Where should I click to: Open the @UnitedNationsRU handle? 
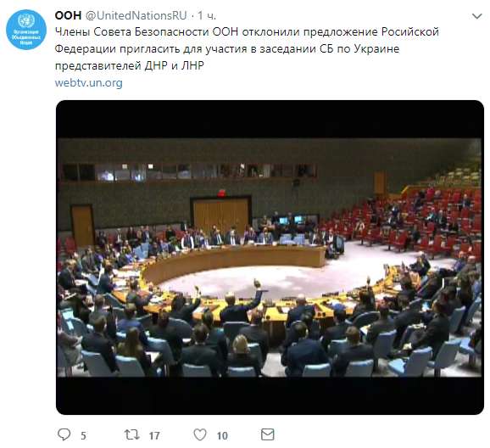[136, 15]
